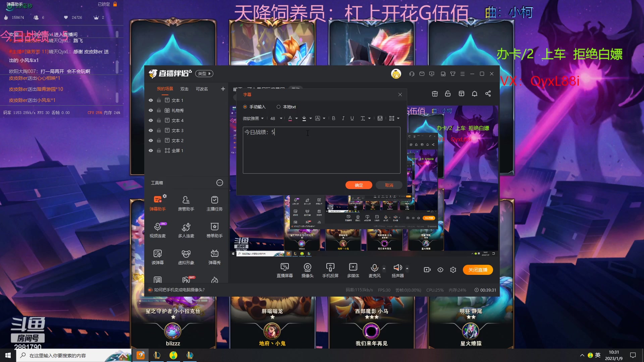Click the 取消 cancel button
Screen dimensions: 644x362
coord(389,185)
